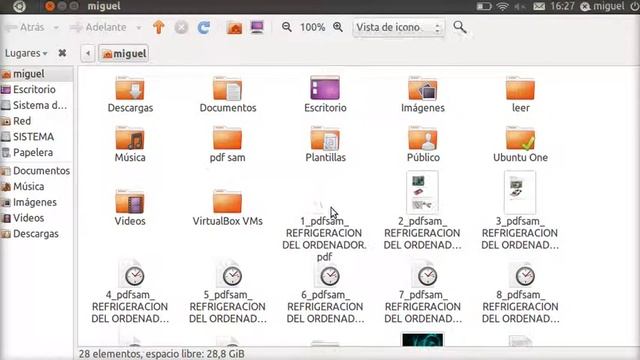The width and height of the screenshot is (640, 360).
Task: Select the Plantillas folder icon
Action: pyautogui.click(x=325, y=138)
